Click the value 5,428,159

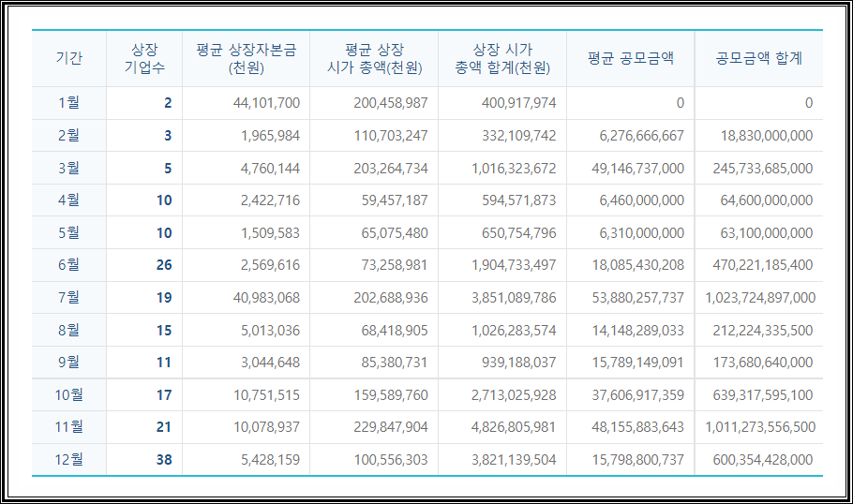[x=270, y=459]
